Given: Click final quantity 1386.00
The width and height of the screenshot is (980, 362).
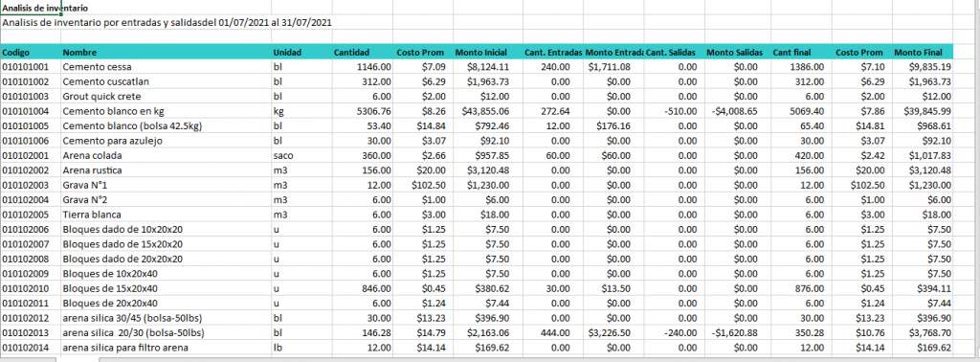Looking at the screenshot, I should click(801, 67).
